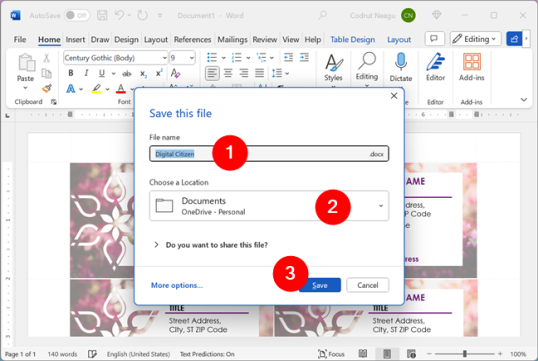Open the Editing mode dropdown
Image resolution: width=538 pixels, height=361 pixels.
(x=476, y=39)
